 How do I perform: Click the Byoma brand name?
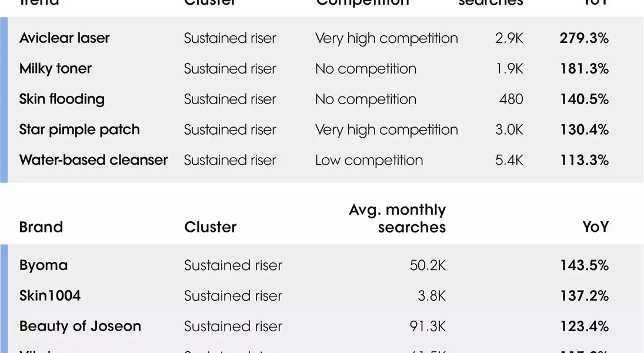coord(44,265)
